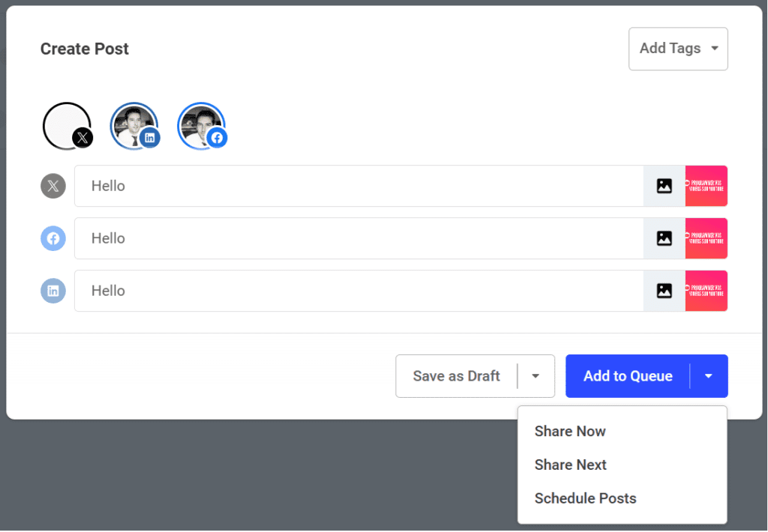Screen dimensions: 768x532
Task: Open the Add Tags dropdown
Action: click(x=677, y=48)
